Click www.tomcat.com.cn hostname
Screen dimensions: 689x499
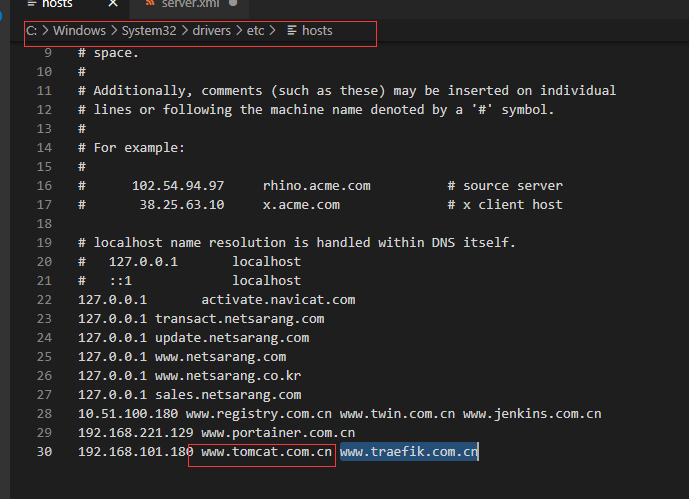pos(266,452)
